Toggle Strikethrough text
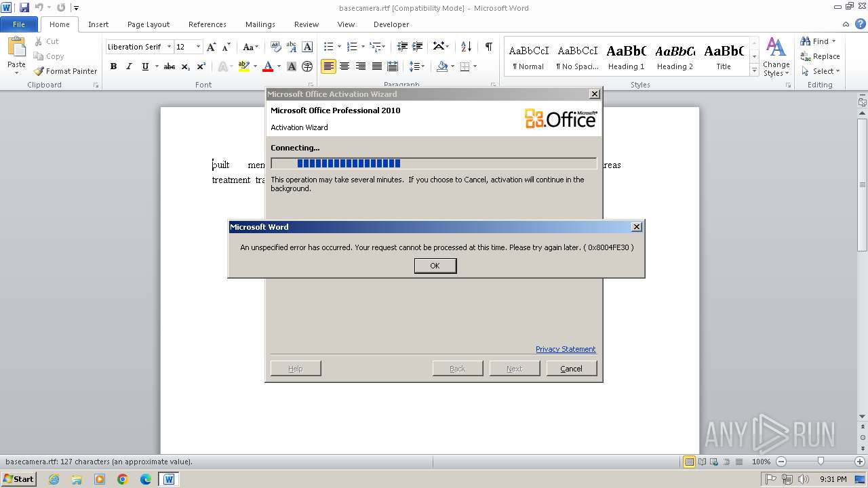 [x=170, y=66]
